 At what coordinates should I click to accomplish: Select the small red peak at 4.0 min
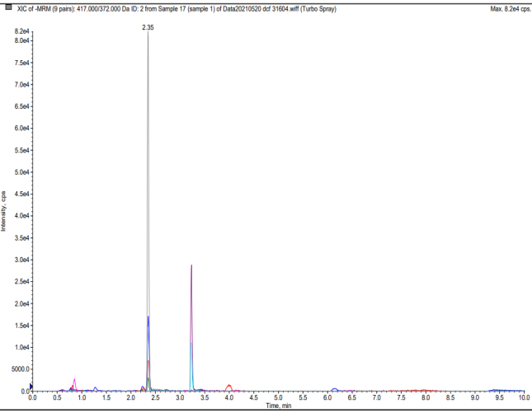coord(228,386)
